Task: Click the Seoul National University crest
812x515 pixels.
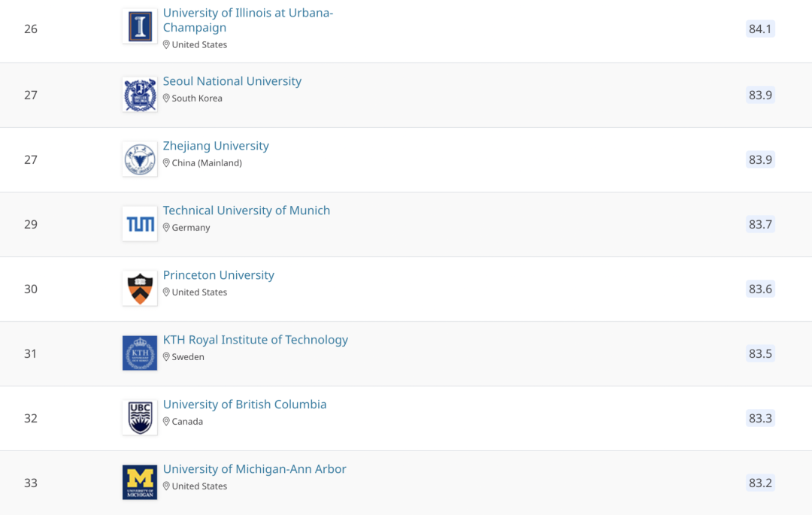Action: coord(140,95)
